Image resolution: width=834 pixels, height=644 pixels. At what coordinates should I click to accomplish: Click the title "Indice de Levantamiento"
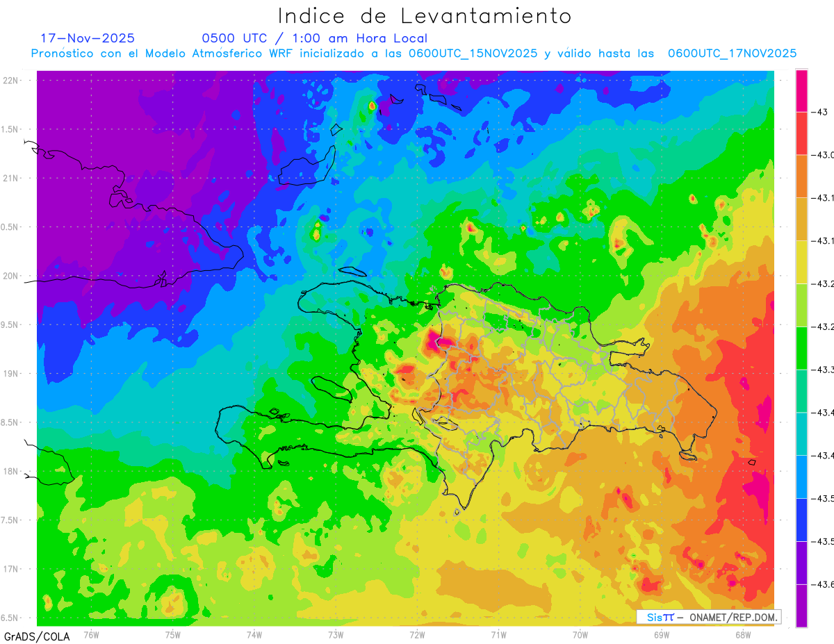425,16
